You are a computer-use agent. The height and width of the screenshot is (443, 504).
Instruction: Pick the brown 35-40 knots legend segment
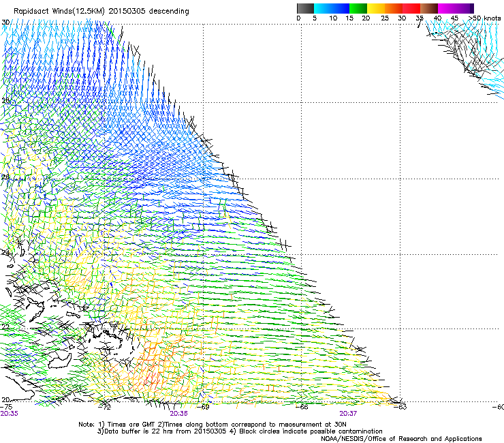pyautogui.click(x=429, y=8)
